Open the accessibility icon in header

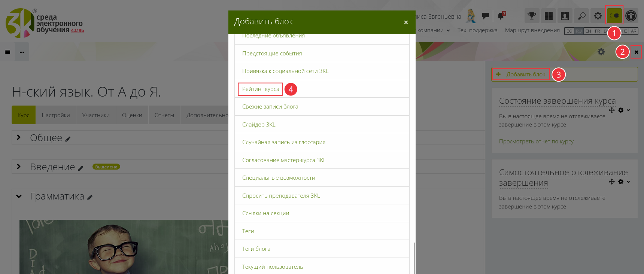(x=631, y=16)
